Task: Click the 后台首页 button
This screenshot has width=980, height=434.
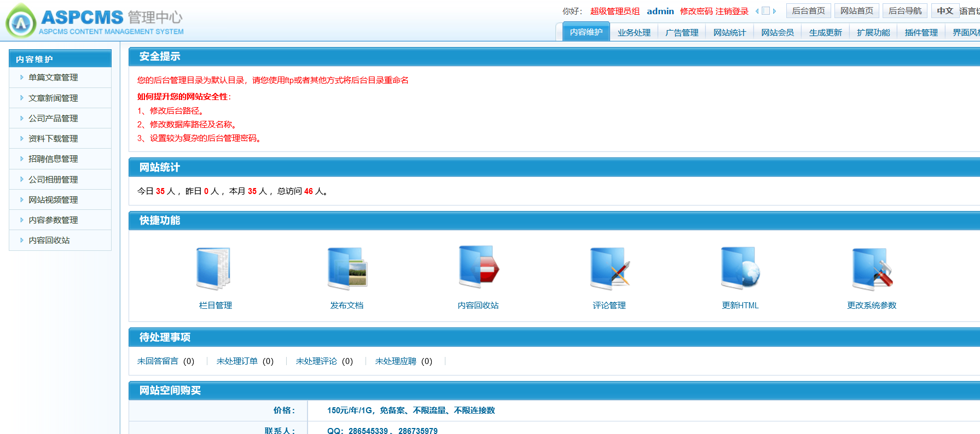Action: 809,11
